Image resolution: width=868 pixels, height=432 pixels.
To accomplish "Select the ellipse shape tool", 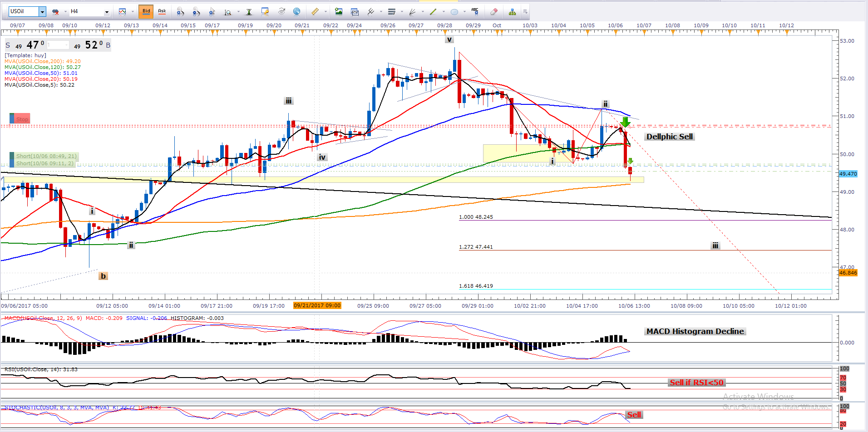I will click(454, 12).
